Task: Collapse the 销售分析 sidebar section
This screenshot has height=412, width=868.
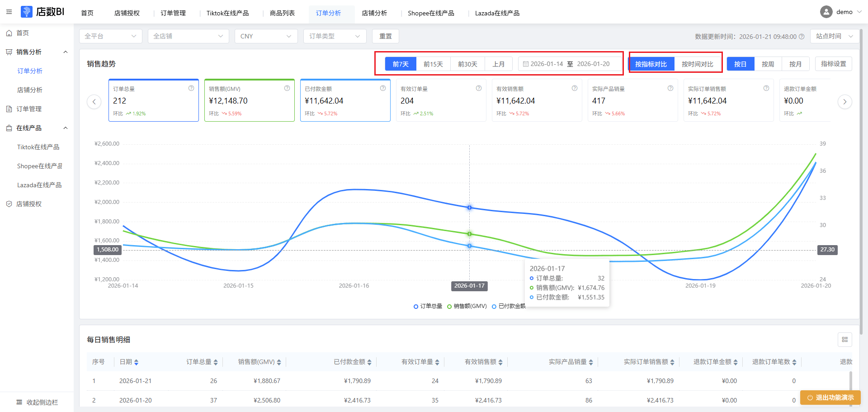Action: point(66,52)
